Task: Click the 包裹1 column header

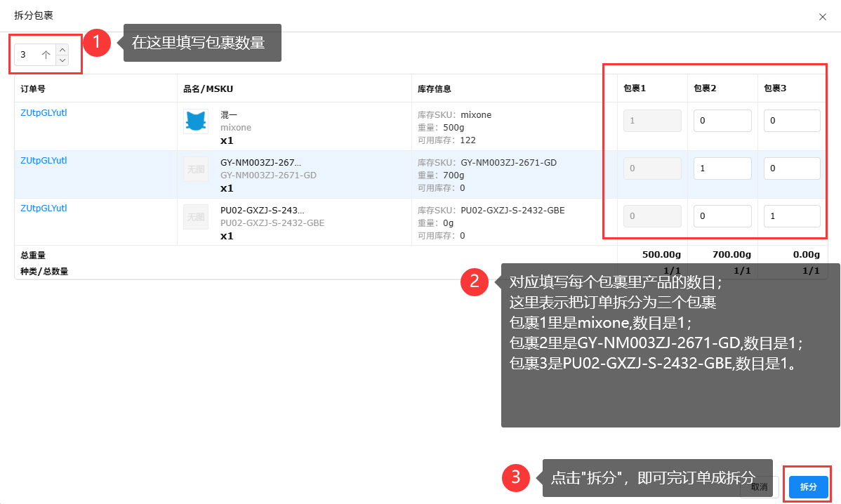Action: [635, 88]
